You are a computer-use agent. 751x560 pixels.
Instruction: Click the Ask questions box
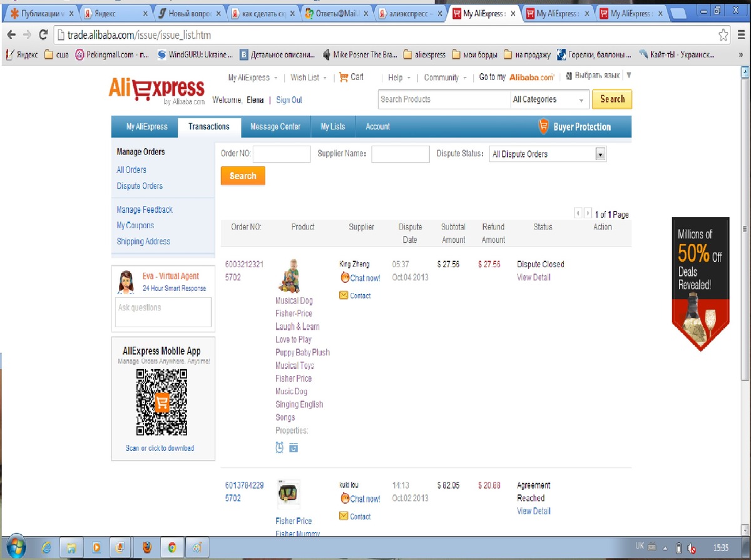(x=163, y=312)
